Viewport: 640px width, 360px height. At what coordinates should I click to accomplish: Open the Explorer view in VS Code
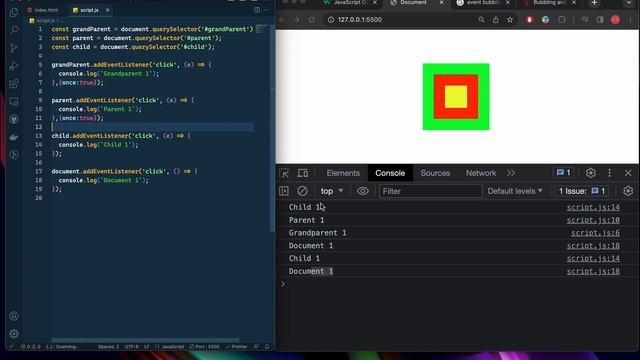click(14, 12)
